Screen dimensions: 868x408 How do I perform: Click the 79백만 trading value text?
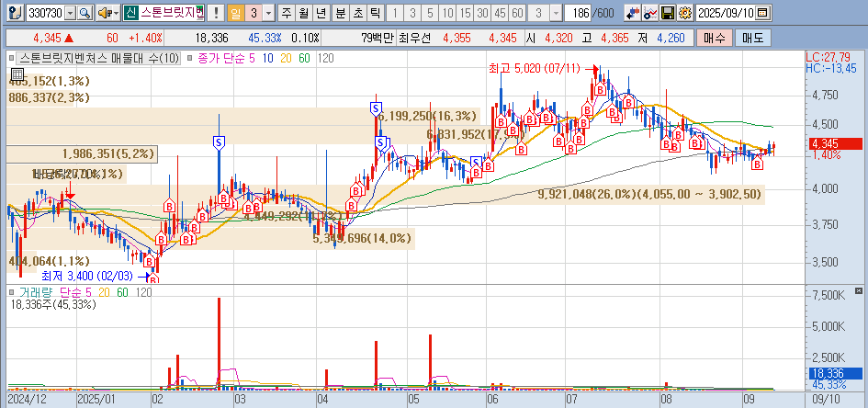click(377, 39)
